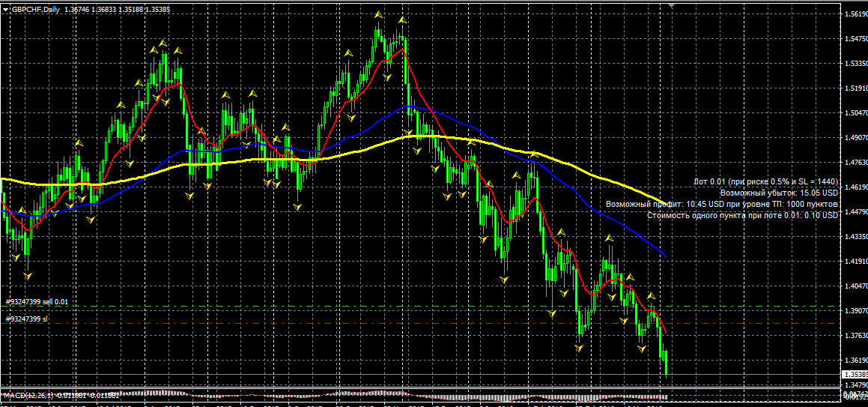Image resolution: width=868 pixels, height=407 pixels.
Task: Click the 'Лот 0.01 (при риске 0.5%' text line
Action: [765, 181]
